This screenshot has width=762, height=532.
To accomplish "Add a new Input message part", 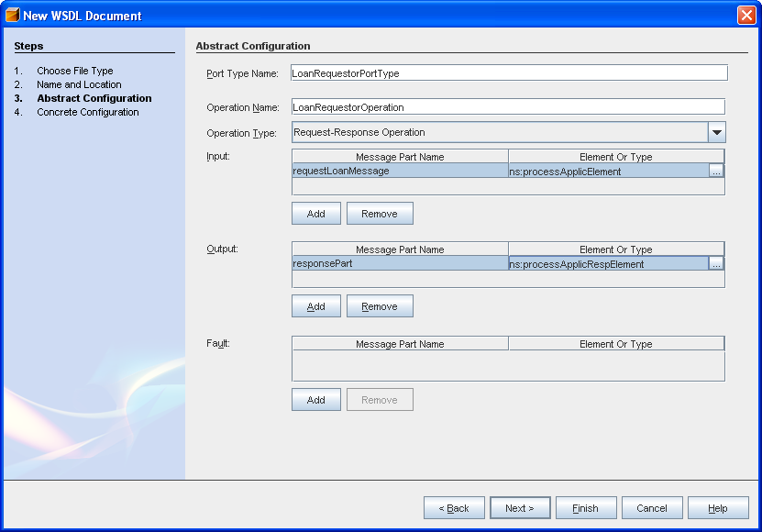I will point(315,214).
